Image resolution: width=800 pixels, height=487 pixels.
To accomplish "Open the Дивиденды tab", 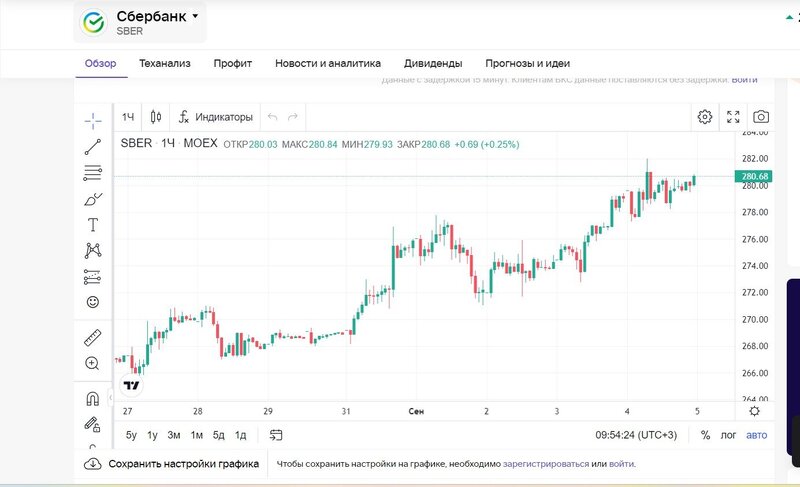I will point(433,63).
